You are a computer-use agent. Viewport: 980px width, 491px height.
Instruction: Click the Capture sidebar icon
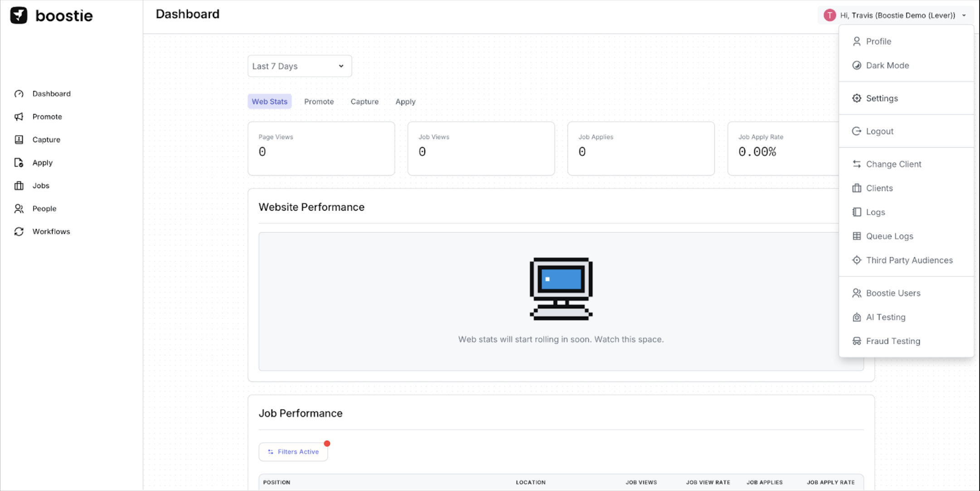tap(19, 140)
